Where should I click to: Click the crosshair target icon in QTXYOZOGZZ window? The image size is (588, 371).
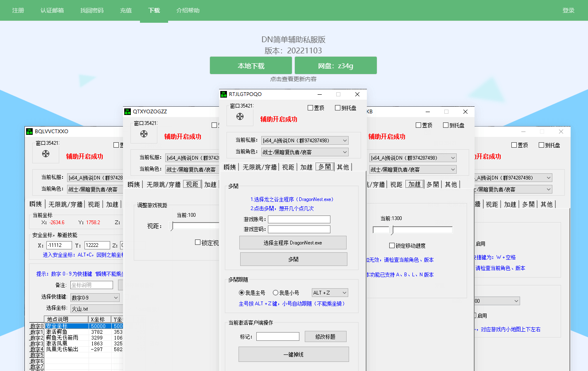pos(144,134)
